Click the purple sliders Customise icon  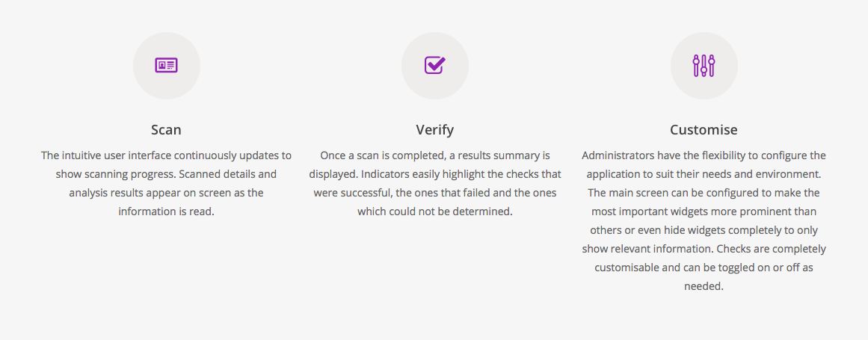tap(704, 66)
